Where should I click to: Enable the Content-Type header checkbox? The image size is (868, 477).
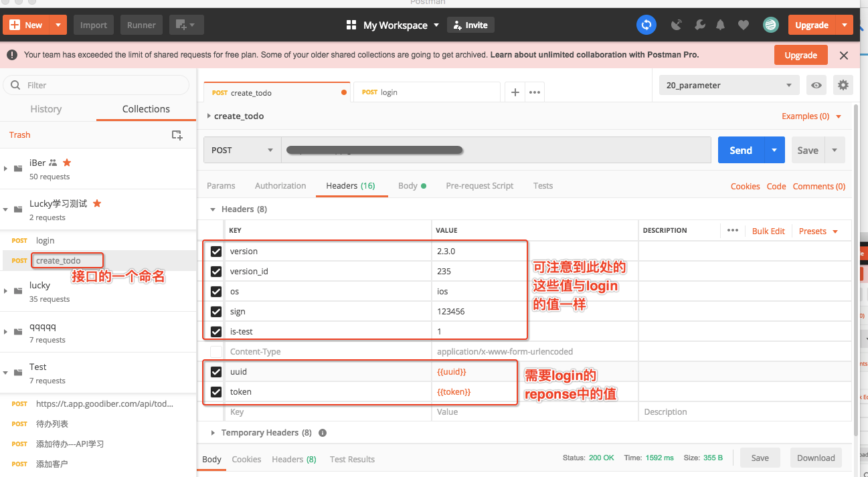pyautogui.click(x=216, y=352)
